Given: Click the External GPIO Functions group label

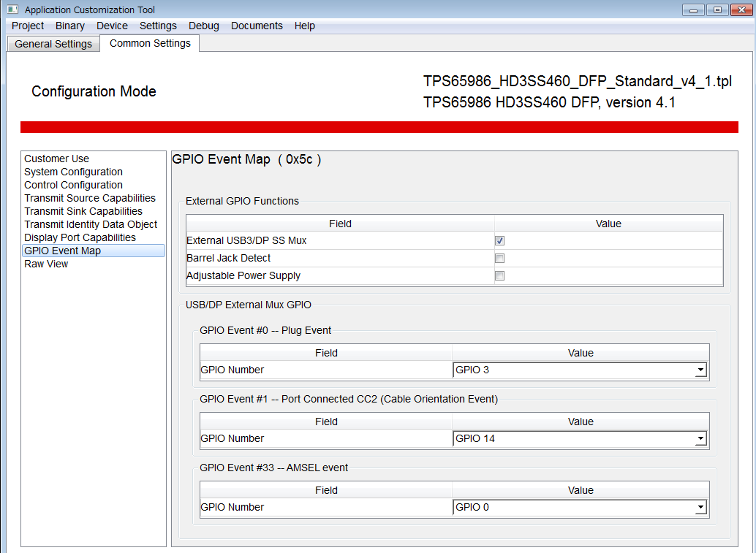Looking at the screenshot, I should 242,201.
